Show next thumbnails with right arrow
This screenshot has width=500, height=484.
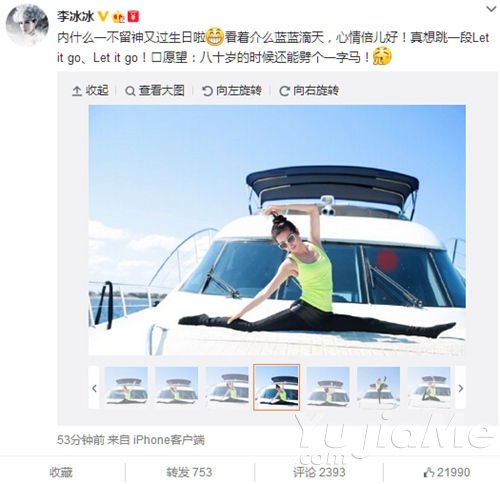click(x=461, y=388)
